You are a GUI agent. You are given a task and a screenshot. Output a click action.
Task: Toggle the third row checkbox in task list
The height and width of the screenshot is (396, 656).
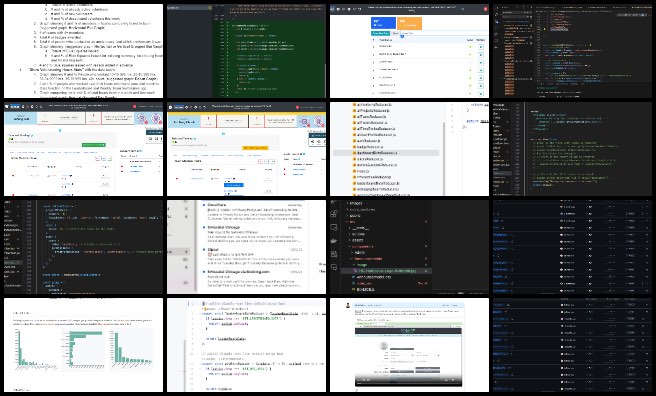(481, 62)
